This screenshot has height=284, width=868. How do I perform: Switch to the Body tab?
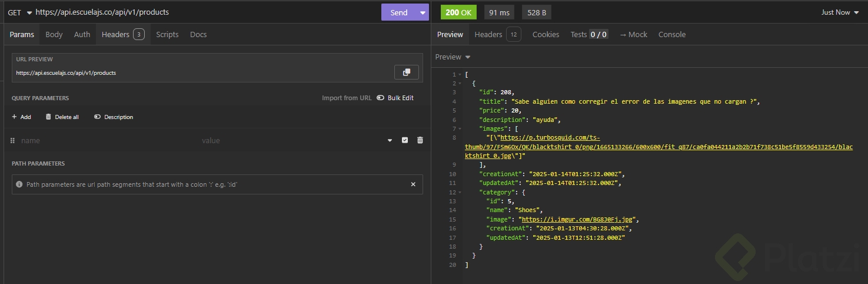click(54, 35)
